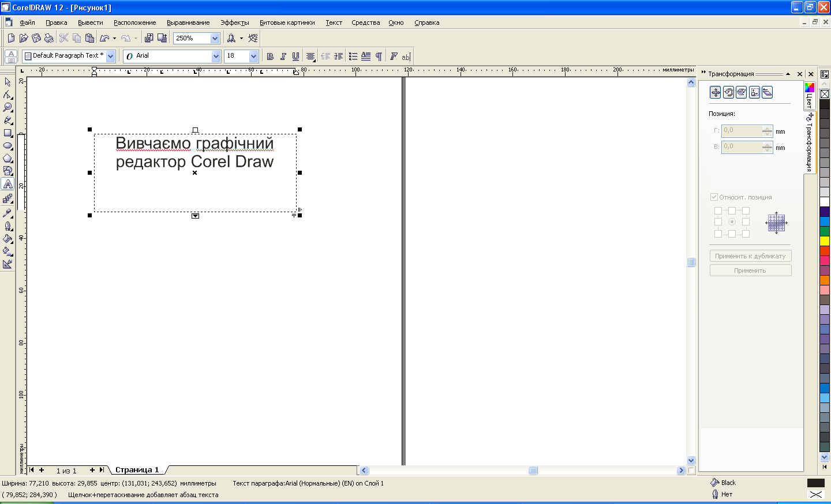Pick the white palette swatch

click(x=825, y=202)
